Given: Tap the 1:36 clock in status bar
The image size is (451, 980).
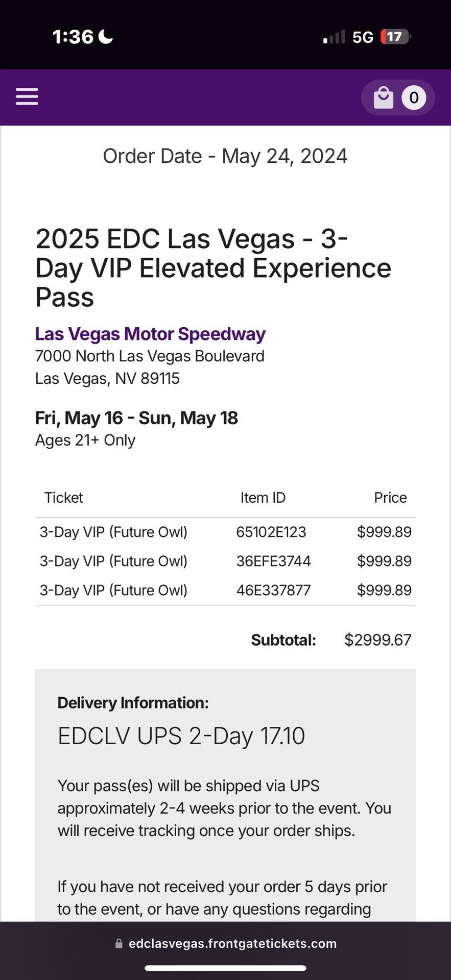Looking at the screenshot, I should tap(73, 37).
